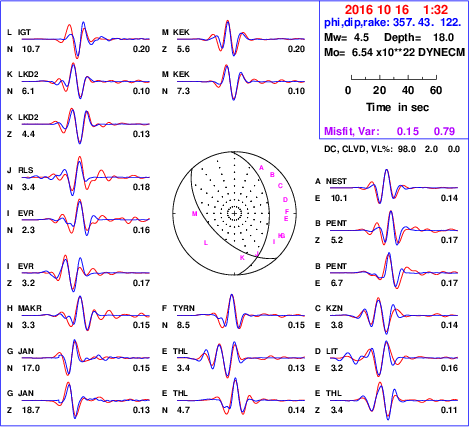
Task: Click the event date 2016 10 16
Action: pos(376,10)
